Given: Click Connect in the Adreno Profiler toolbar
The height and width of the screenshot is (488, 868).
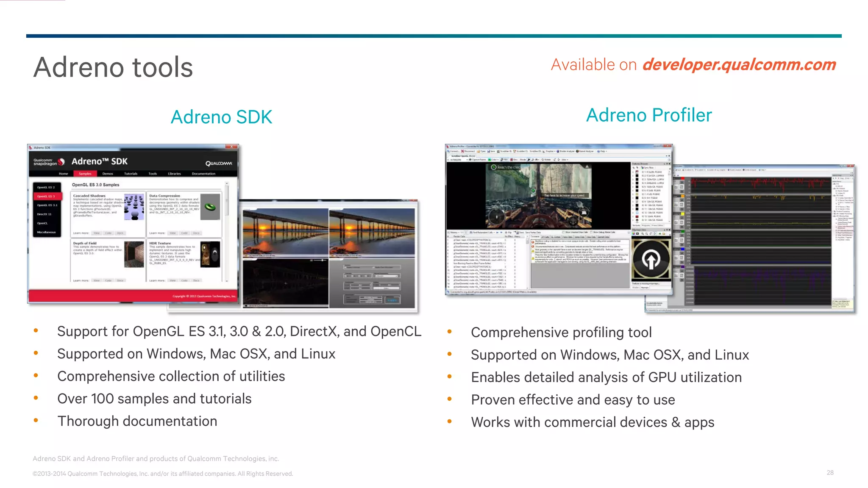Looking at the screenshot, I should tap(453, 151).
